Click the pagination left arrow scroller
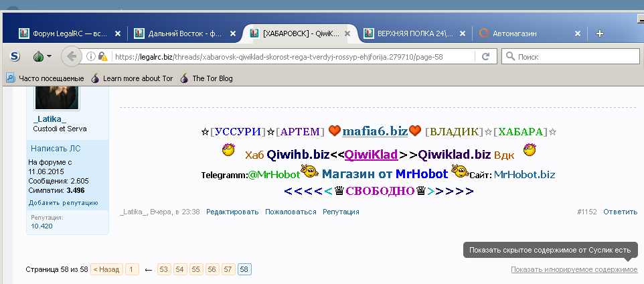Screen dimensions: 644x284 click(x=148, y=270)
